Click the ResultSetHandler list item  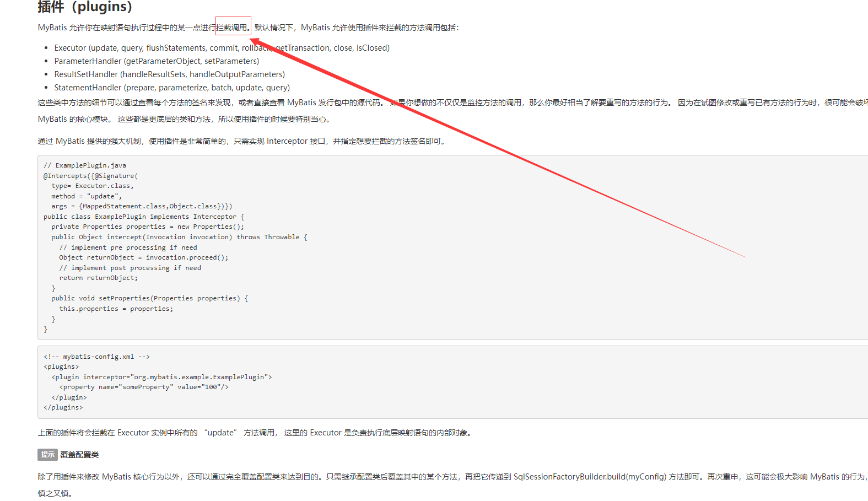[x=169, y=74]
